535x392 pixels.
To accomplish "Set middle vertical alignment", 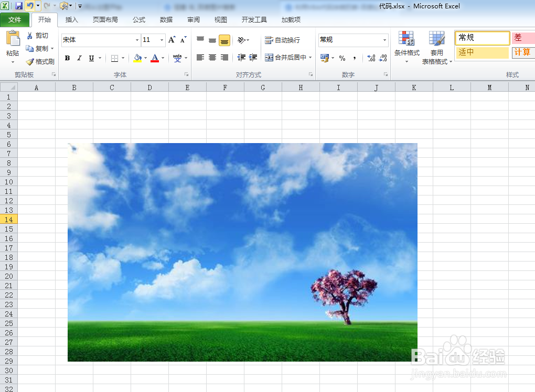I will pyautogui.click(x=212, y=40).
